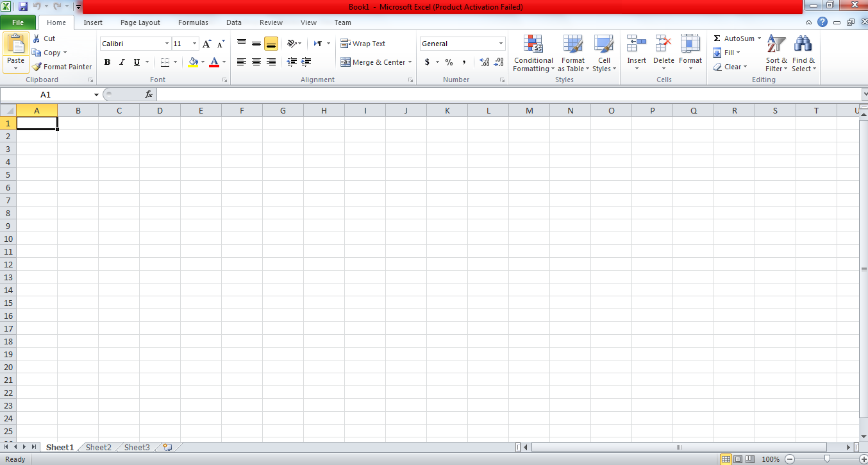Decrease indent in Alignment group
The image size is (868, 465).
click(292, 62)
